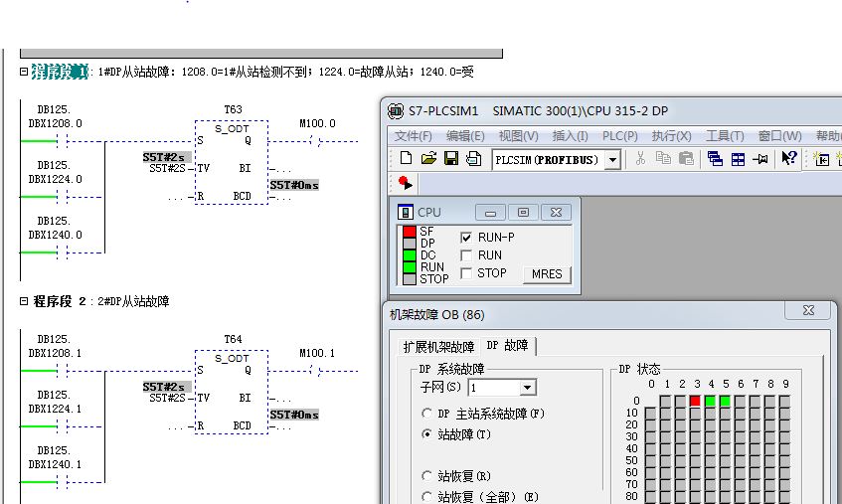This screenshot has width=842, height=504.
Task: Maximize the CPU subwindow
Action: [x=523, y=213]
